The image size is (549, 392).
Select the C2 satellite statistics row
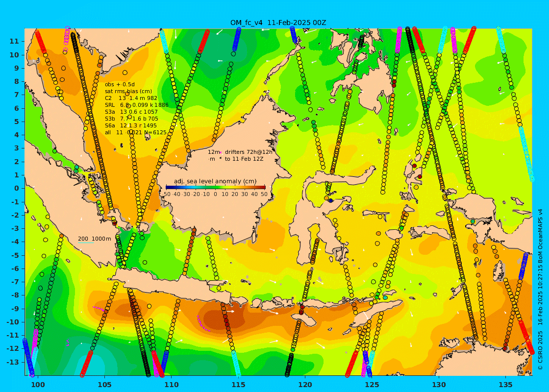[131, 98]
